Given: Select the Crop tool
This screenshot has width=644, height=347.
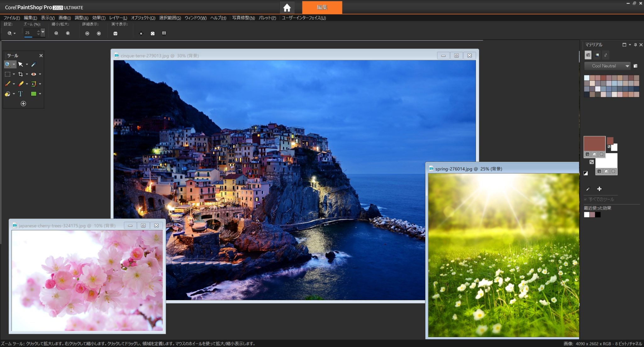Looking at the screenshot, I should pos(21,74).
